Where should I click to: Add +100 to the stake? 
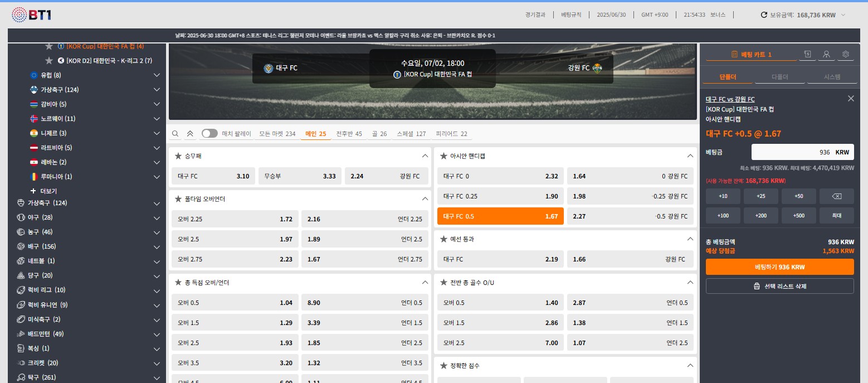tap(723, 216)
